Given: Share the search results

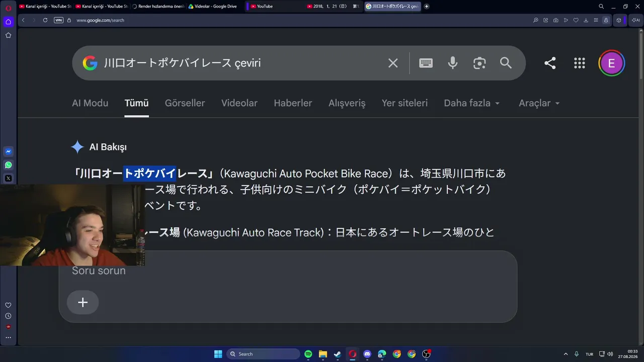Looking at the screenshot, I should pos(550,63).
